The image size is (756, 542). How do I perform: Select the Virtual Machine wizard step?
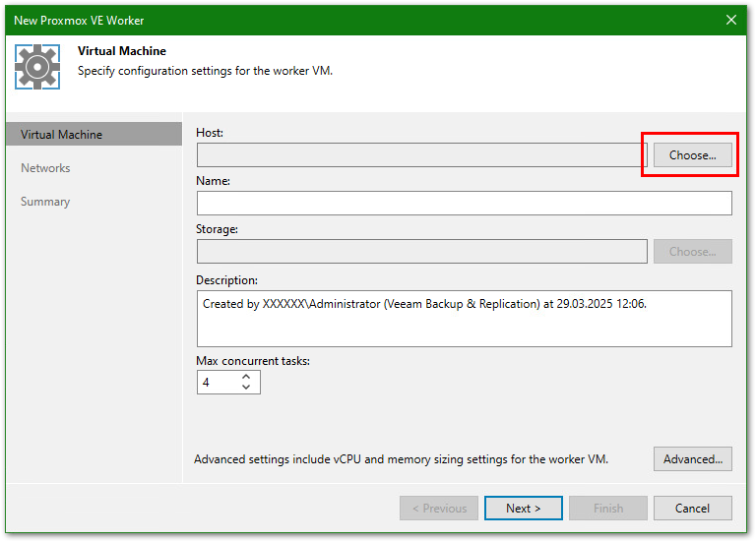93,135
